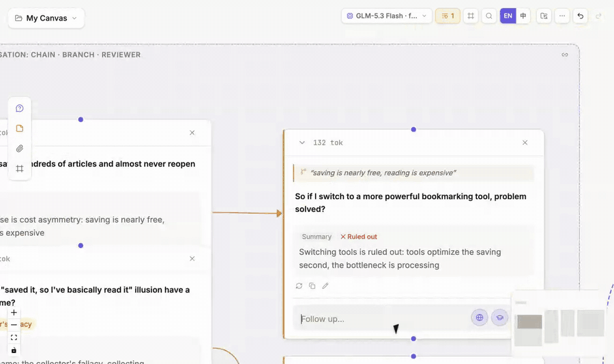The height and width of the screenshot is (364, 614).
Task: Click the canvas minimap
Action: (560, 323)
